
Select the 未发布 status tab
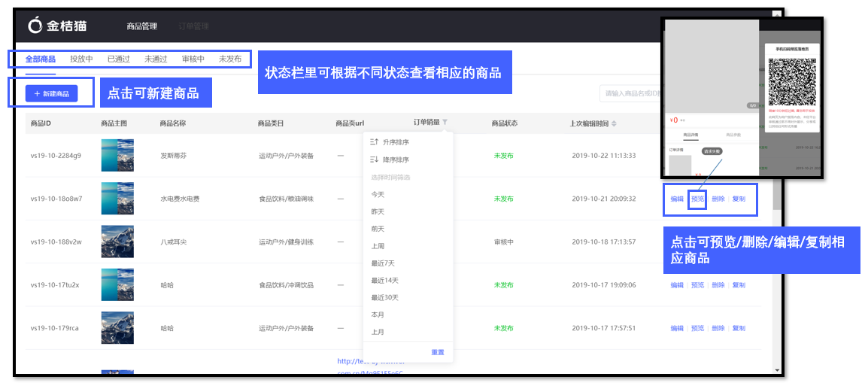point(230,59)
